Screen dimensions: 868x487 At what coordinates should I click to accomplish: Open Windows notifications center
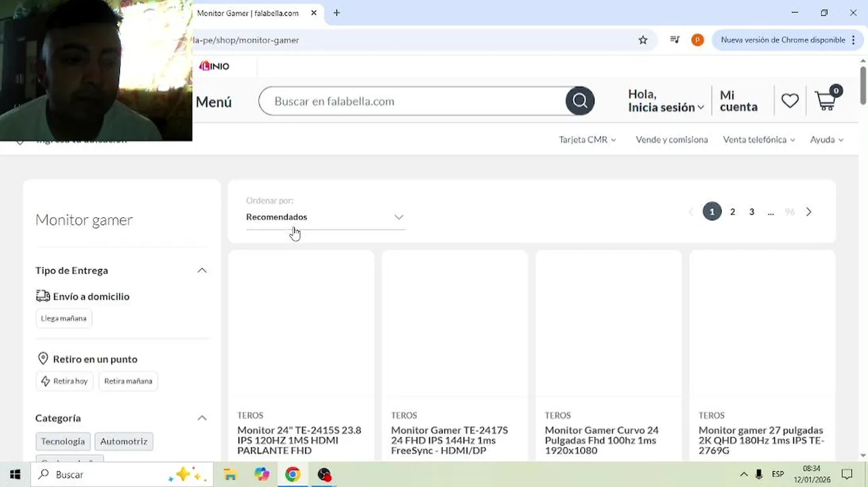[847, 475]
